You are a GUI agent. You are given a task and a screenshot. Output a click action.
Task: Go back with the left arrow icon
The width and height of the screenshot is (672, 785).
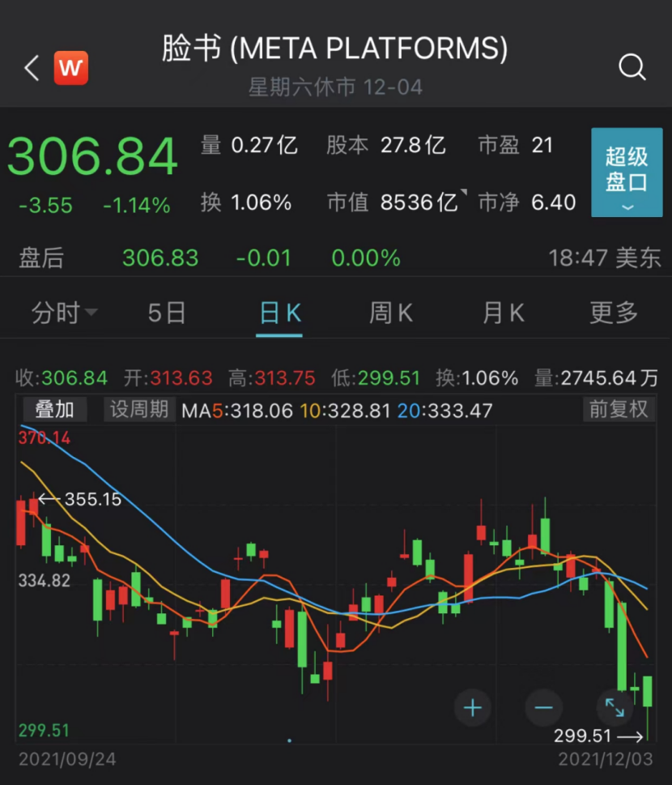click(x=32, y=67)
